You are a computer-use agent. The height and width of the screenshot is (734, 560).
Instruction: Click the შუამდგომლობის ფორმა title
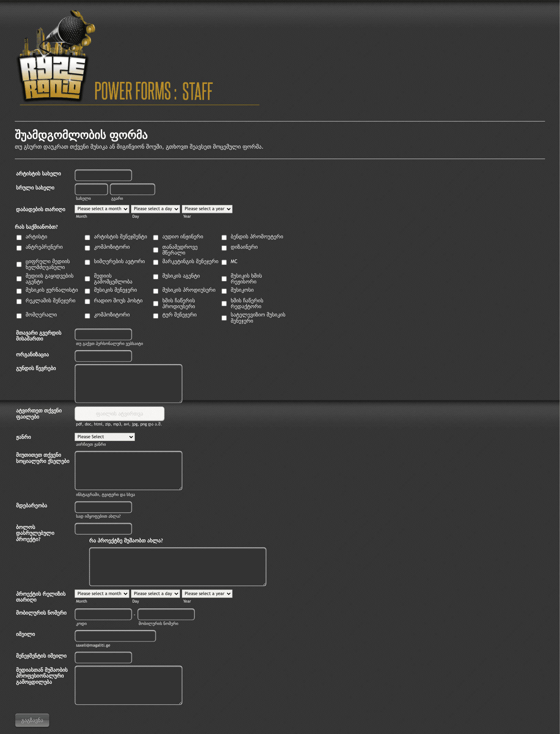(81, 135)
